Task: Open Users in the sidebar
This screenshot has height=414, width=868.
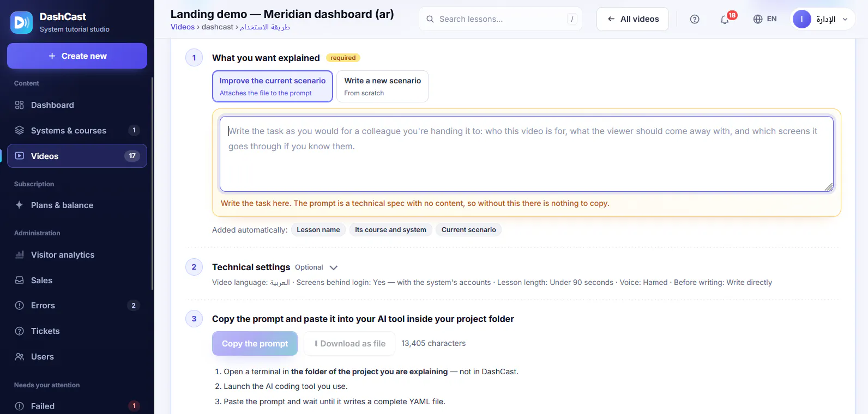Action: point(77,357)
